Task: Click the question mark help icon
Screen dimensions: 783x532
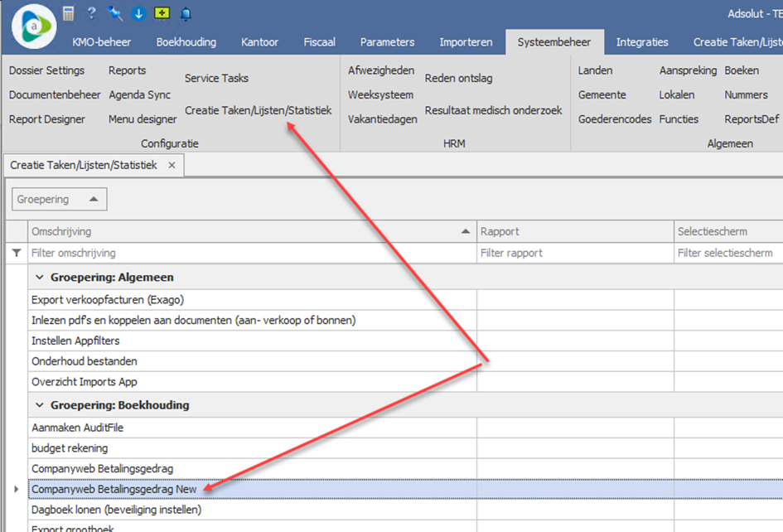Action: tap(91, 13)
